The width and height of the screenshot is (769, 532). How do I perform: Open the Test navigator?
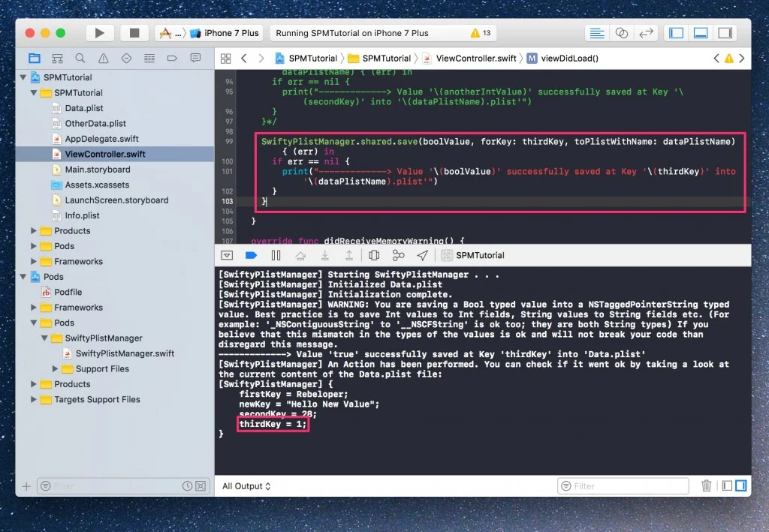pos(126,59)
